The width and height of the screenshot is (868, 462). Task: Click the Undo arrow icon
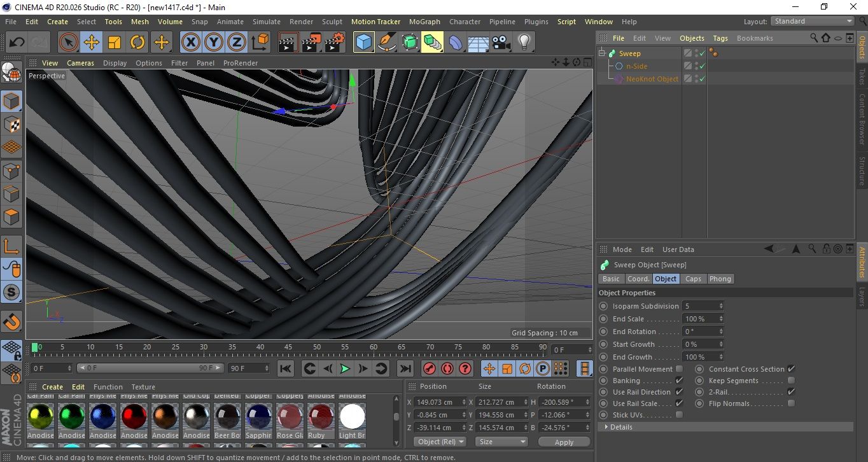click(17, 43)
